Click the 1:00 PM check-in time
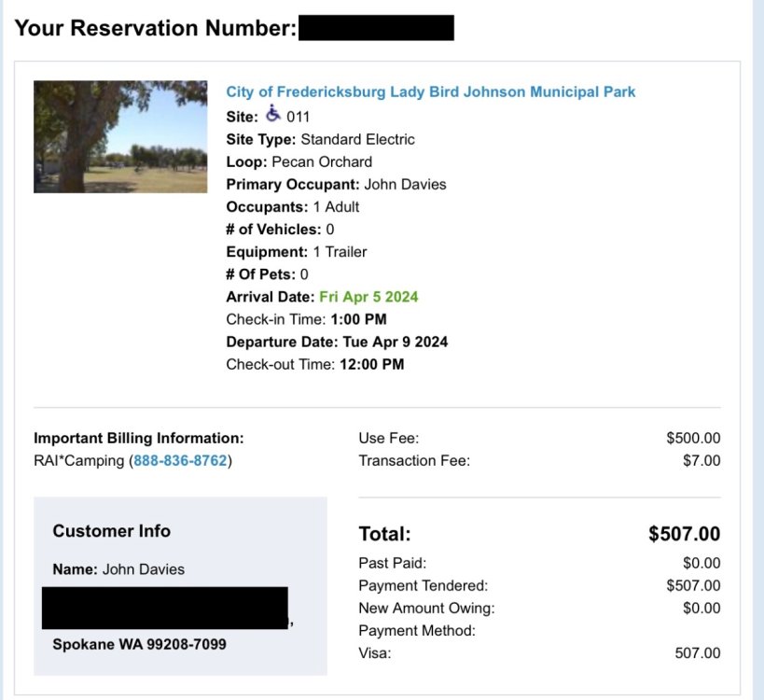Viewport: 764px width, 700px height. pos(360,319)
